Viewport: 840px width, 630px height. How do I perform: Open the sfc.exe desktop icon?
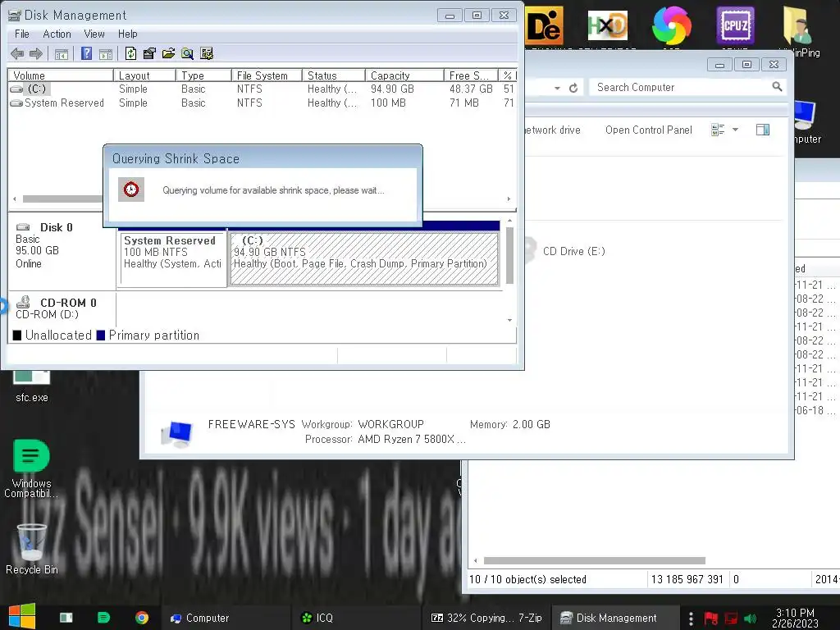tap(32, 387)
